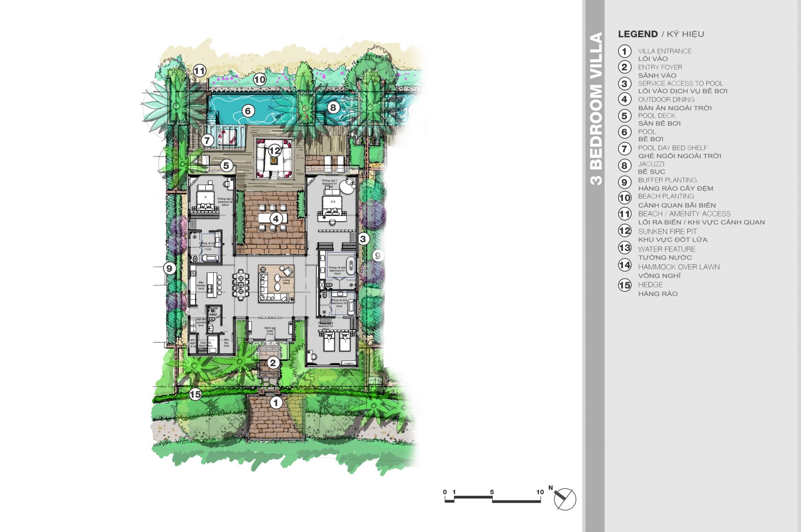Select marker 15 on the hedge line

195,394
